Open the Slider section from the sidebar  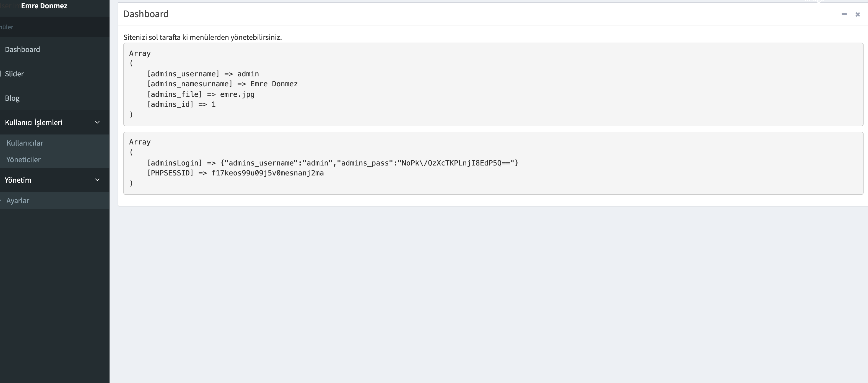pos(14,74)
